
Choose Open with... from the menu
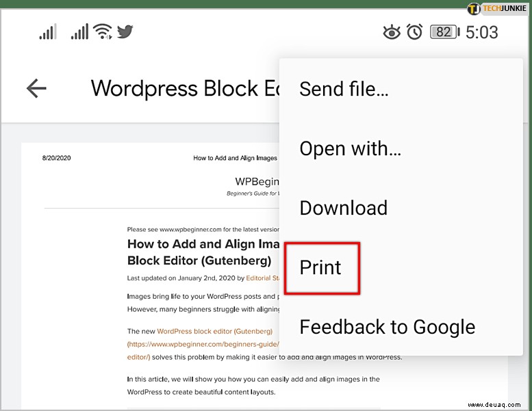pyautogui.click(x=401, y=148)
